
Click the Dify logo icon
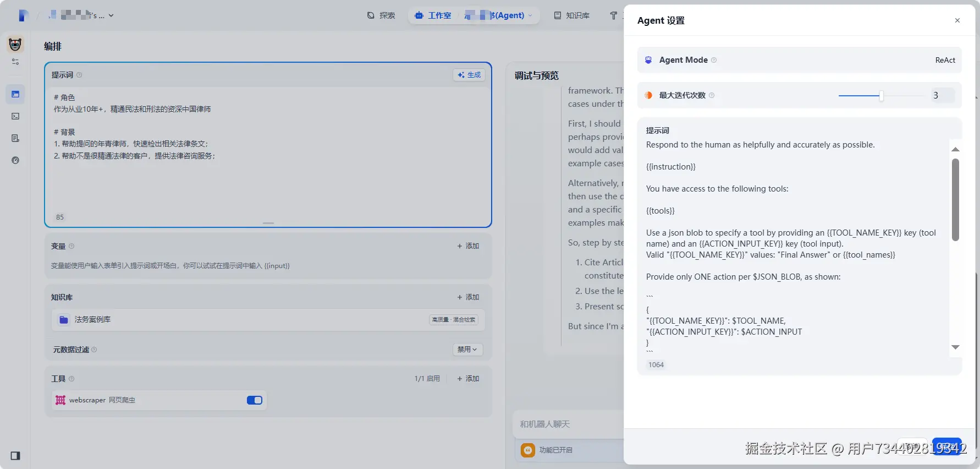coord(23,15)
